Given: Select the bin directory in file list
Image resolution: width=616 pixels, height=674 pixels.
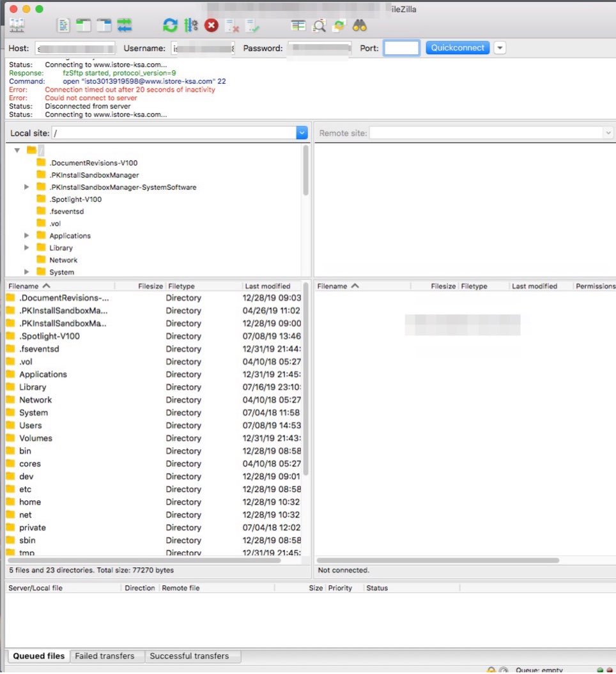Looking at the screenshot, I should click(x=154, y=451).
